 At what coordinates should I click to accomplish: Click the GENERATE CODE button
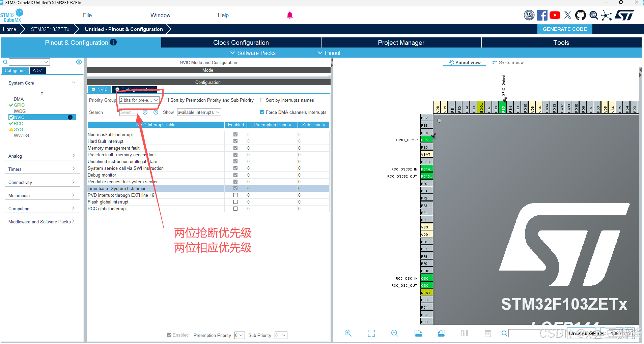point(565,29)
